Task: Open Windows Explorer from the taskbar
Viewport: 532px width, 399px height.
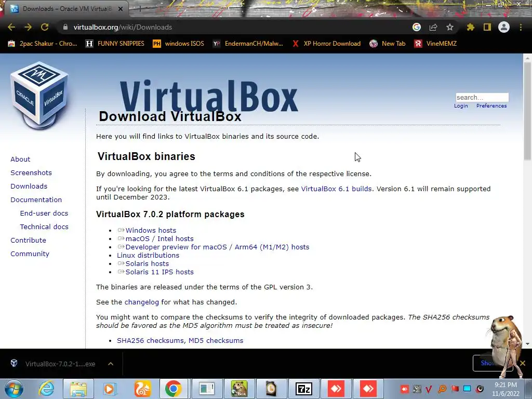Action: pyautogui.click(x=78, y=389)
